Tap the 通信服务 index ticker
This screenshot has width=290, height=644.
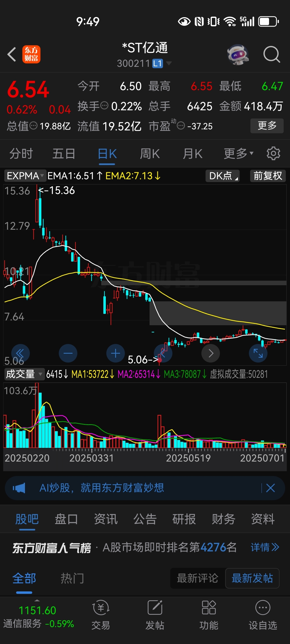point(38,617)
